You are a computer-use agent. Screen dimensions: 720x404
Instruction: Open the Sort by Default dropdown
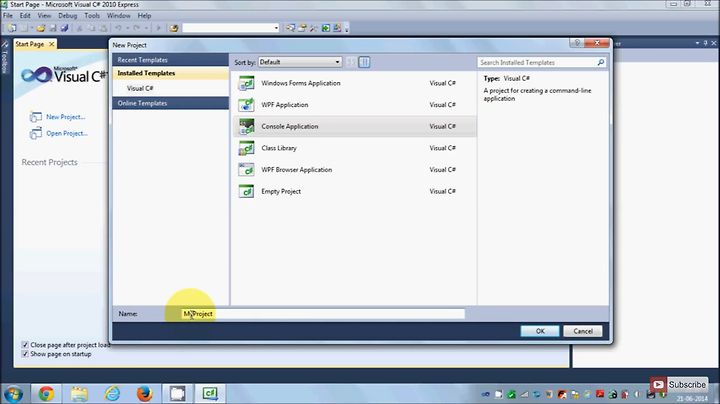(300, 62)
